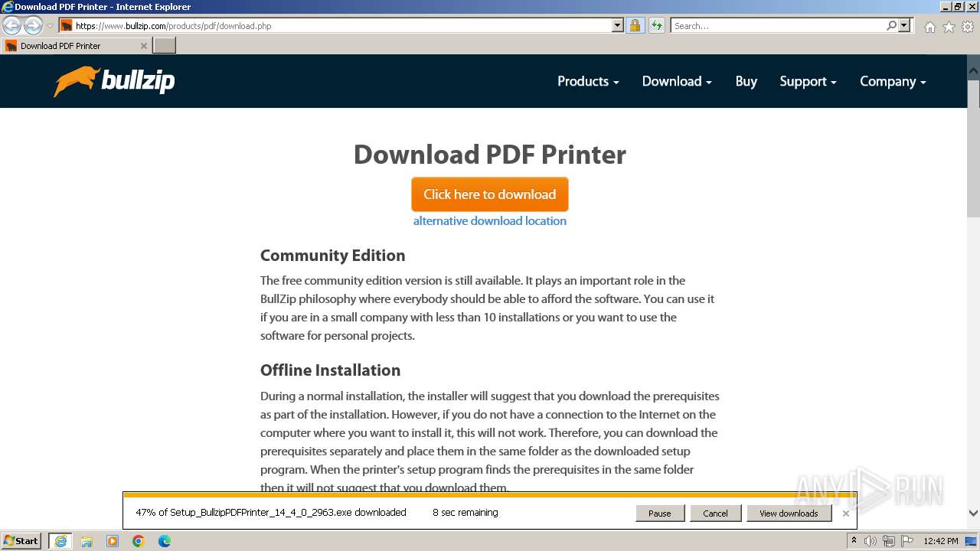Click the magnifier search icon

coord(891,26)
